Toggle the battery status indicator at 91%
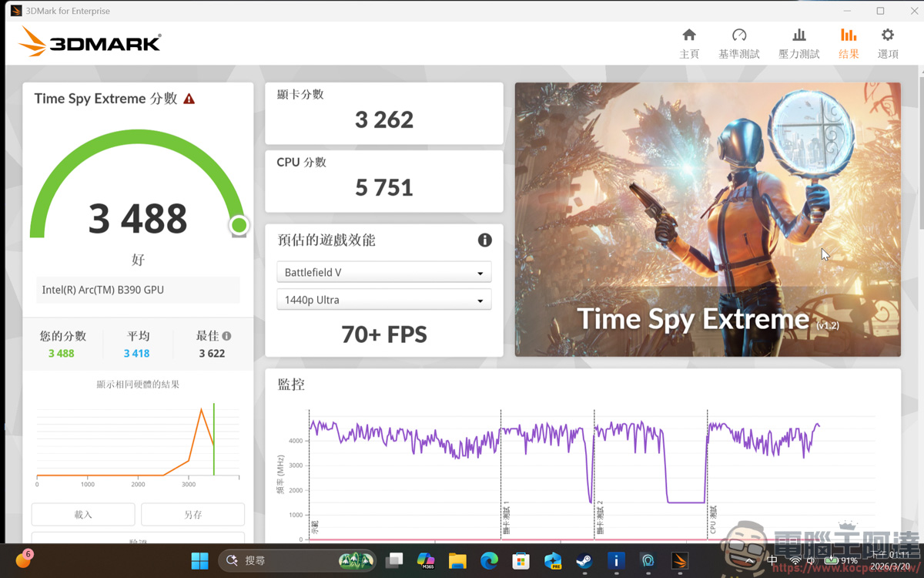Image resolution: width=924 pixels, height=578 pixels. pyautogui.click(x=832, y=560)
